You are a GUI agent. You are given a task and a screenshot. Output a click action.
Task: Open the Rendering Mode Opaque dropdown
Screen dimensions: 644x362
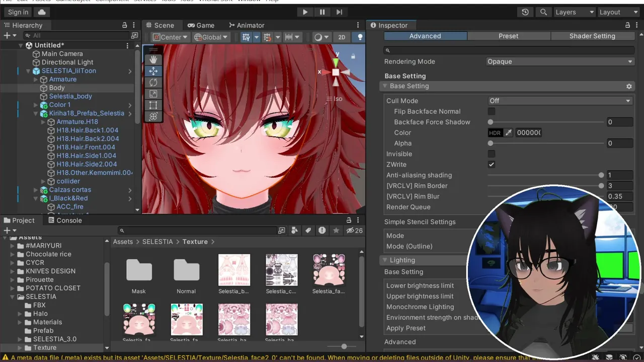(560, 61)
